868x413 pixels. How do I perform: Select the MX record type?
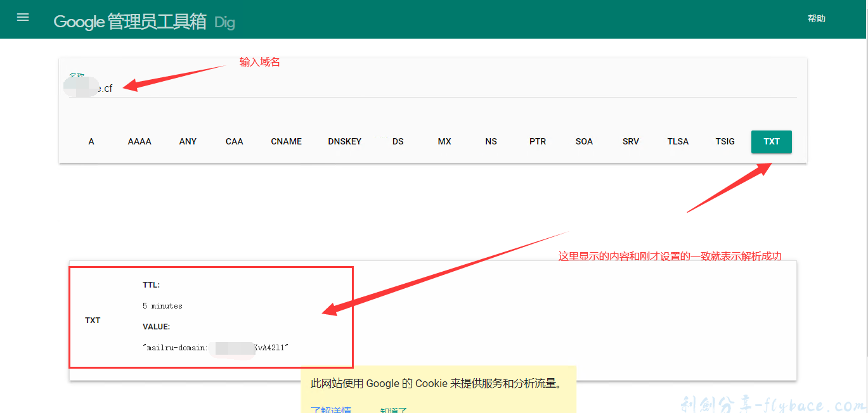point(444,141)
